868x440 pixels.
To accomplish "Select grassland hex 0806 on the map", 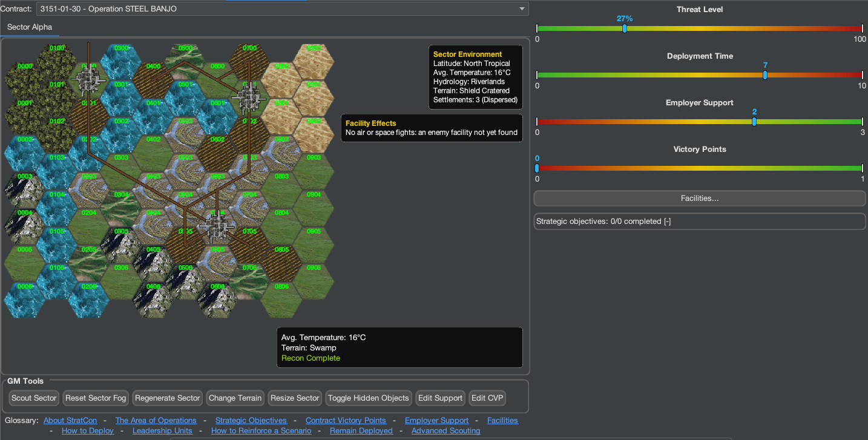I will 281,300.
